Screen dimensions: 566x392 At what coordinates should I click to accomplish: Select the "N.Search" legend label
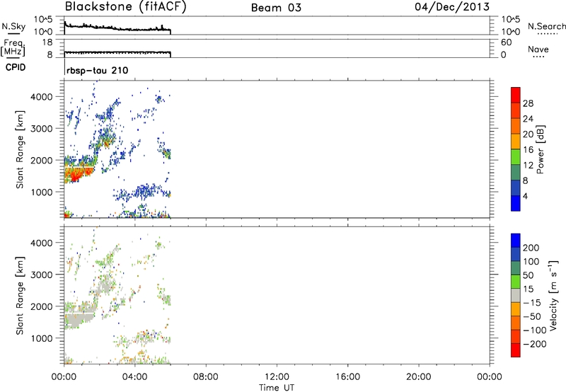click(546, 26)
